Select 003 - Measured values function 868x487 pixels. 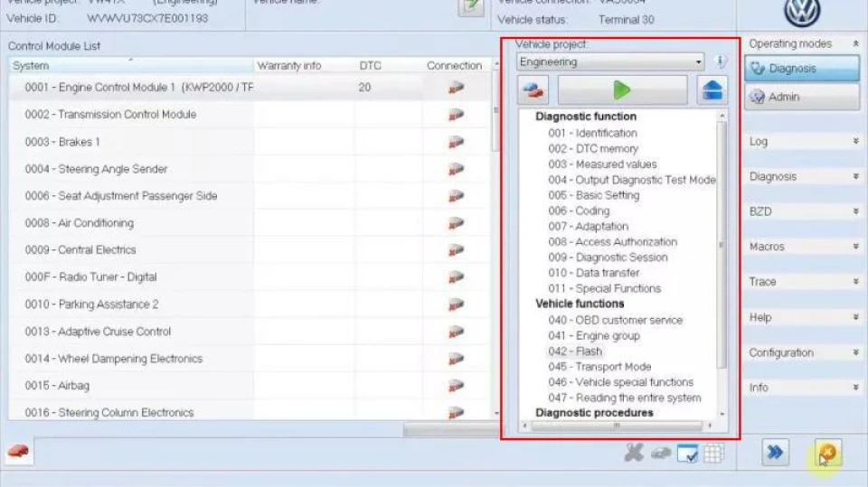[602, 164]
